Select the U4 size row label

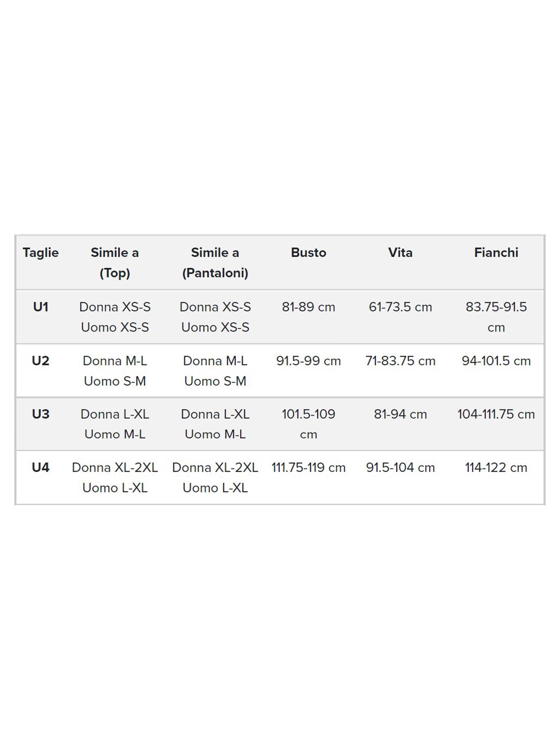[41, 468]
